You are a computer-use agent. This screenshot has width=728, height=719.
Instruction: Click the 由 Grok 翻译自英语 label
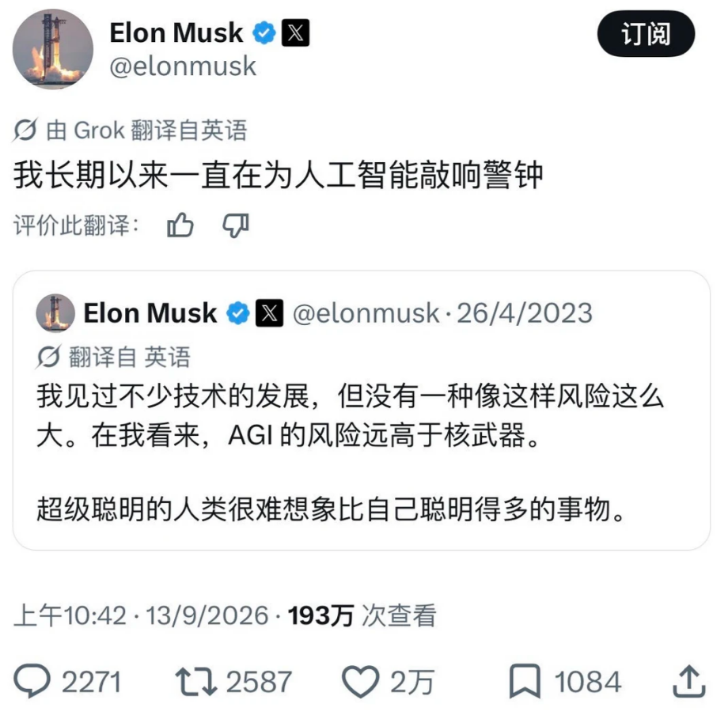tap(146, 130)
